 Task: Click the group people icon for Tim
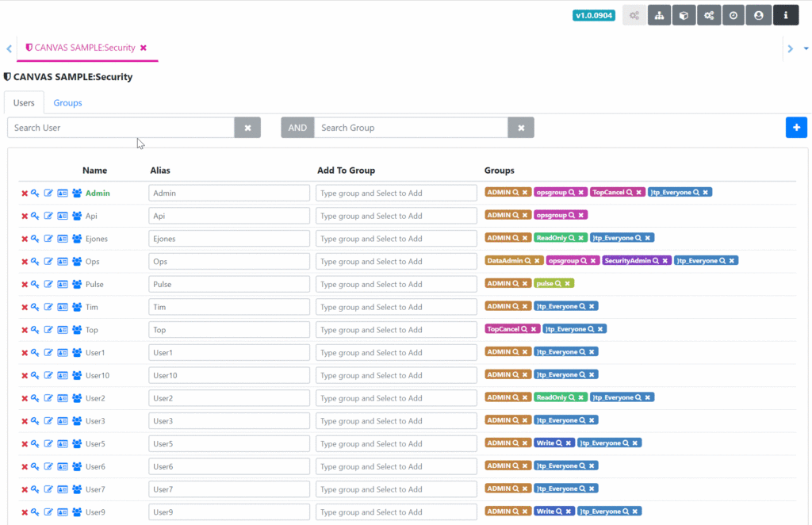(x=77, y=307)
